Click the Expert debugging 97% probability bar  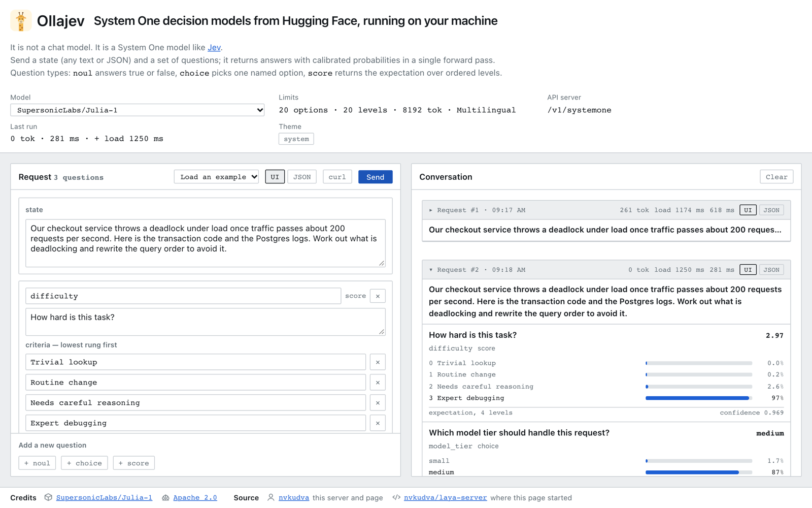tap(699, 398)
